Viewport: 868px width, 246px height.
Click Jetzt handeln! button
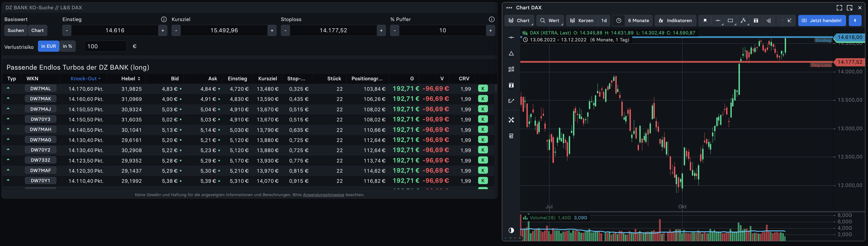822,21
